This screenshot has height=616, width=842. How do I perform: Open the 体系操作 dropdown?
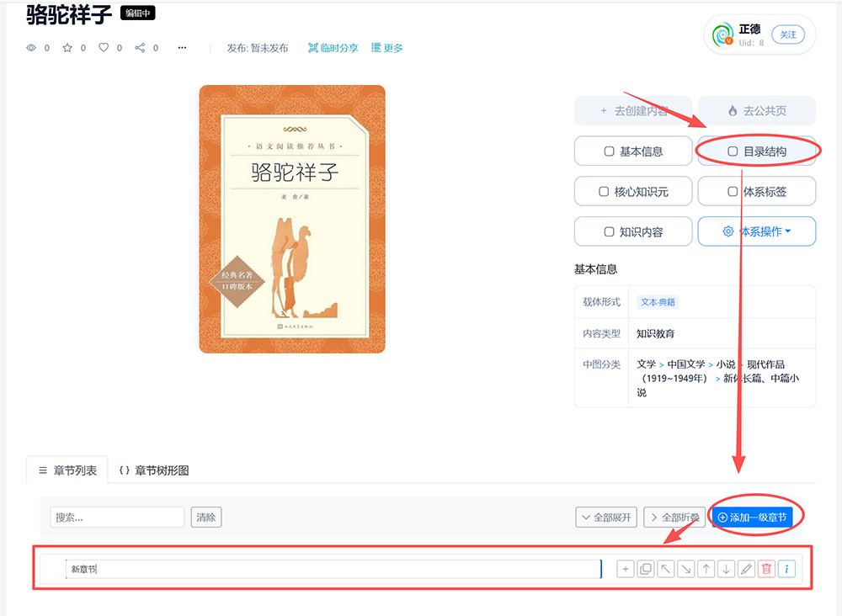coord(757,231)
